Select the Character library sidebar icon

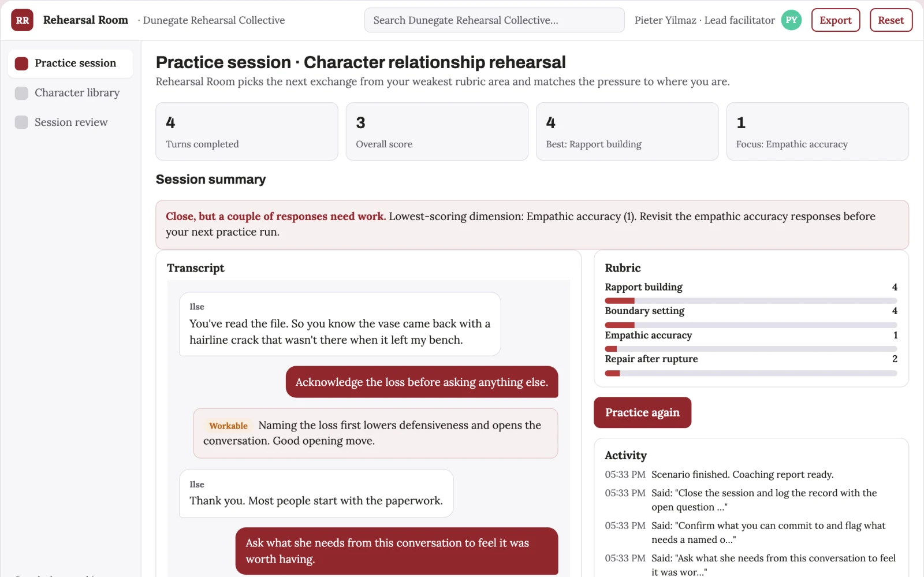21,93
